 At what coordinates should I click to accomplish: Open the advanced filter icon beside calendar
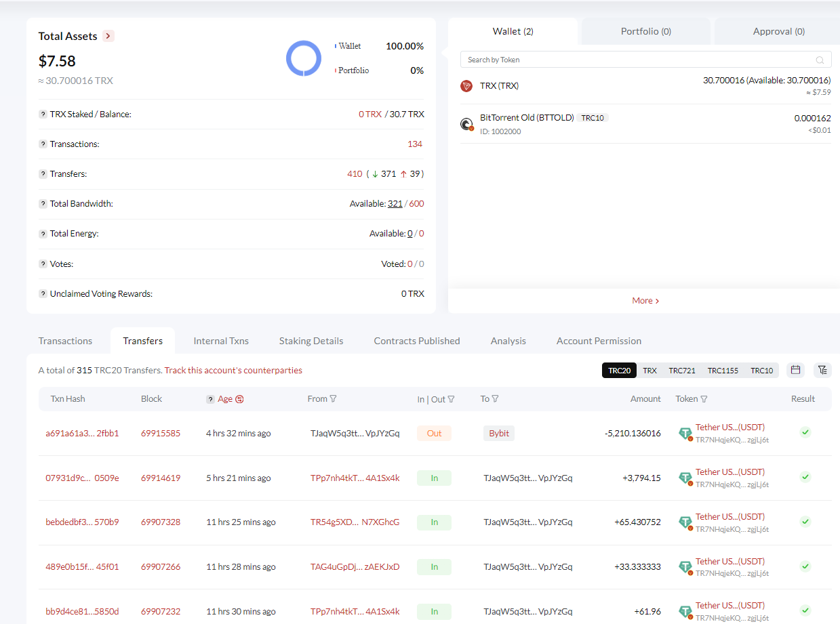(x=822, y=370)
